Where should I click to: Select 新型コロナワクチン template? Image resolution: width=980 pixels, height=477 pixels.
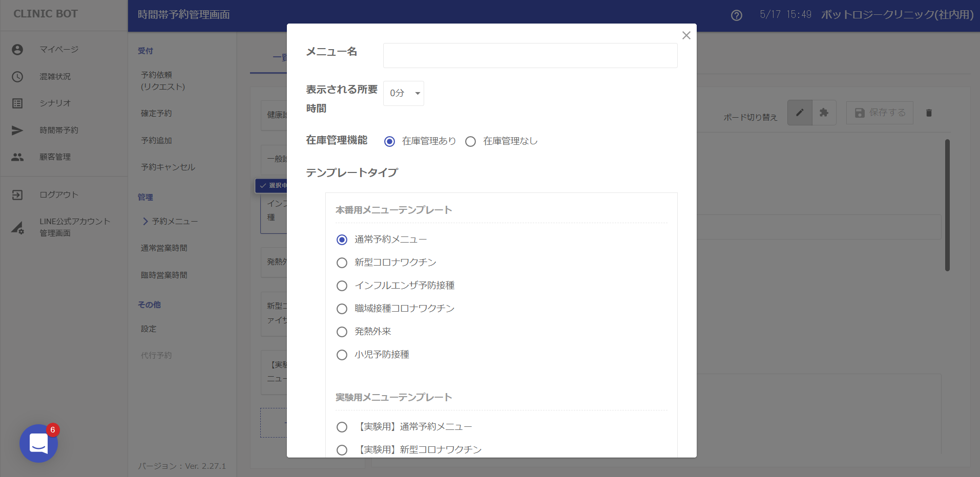click(342, 263)
